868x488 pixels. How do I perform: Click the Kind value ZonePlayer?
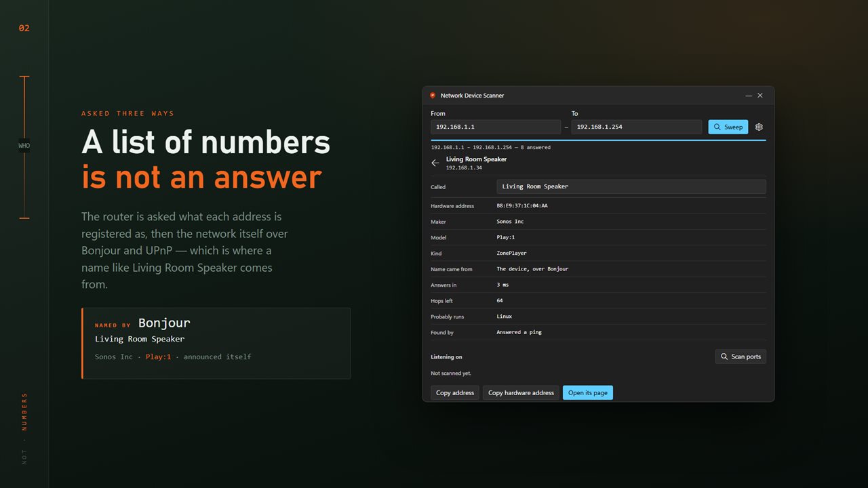[513, 253]
